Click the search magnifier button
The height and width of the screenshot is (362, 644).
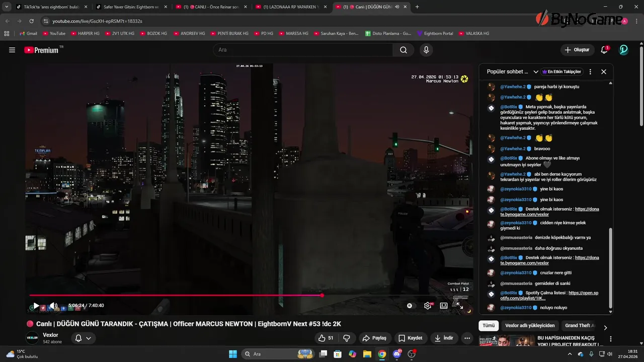pos(404,50)
